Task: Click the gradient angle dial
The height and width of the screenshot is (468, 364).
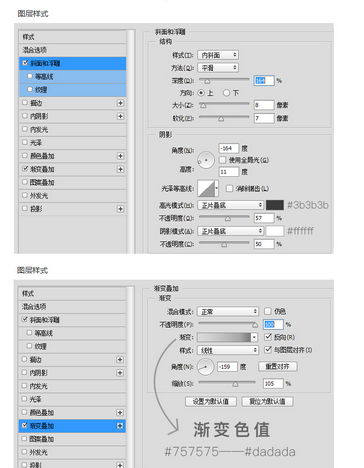Action: coord(205,367)
